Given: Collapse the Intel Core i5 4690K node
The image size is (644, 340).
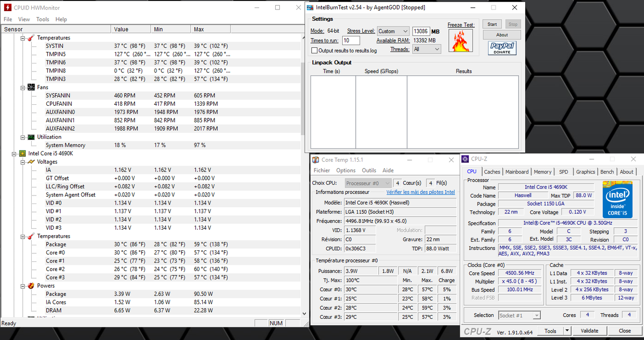Looking at the screenshot, I should (15, 153).
